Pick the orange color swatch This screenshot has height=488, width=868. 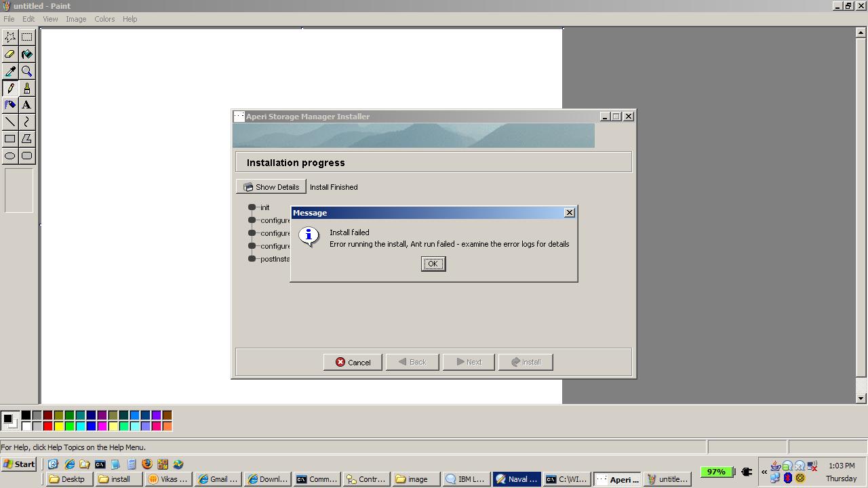[167, 426]
